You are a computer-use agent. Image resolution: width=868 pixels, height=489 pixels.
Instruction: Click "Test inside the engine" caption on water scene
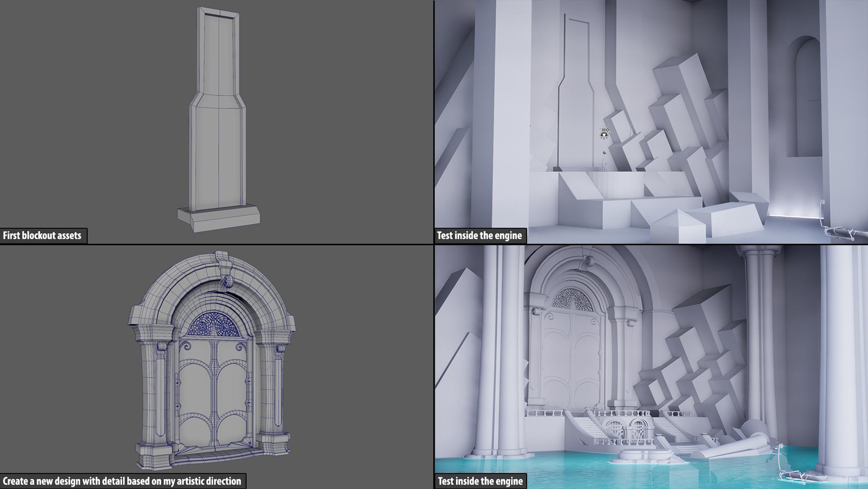[x=480, y=481]
